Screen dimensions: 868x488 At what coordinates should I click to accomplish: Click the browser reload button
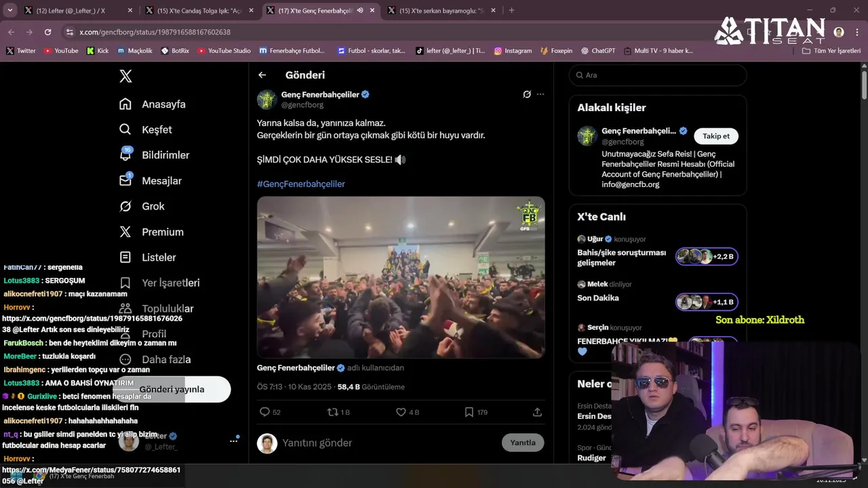[x=47, y=32]
